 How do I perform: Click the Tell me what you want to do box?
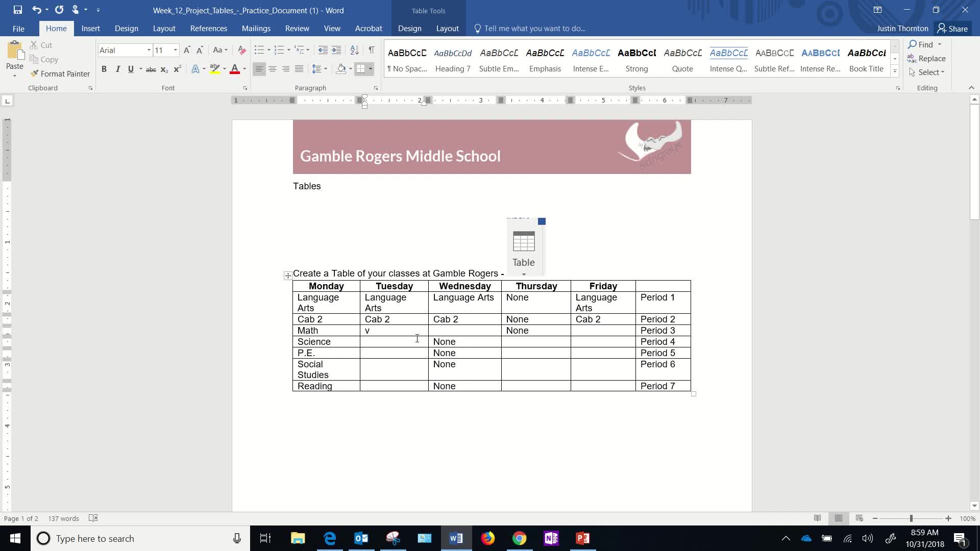tap(529, 29)
